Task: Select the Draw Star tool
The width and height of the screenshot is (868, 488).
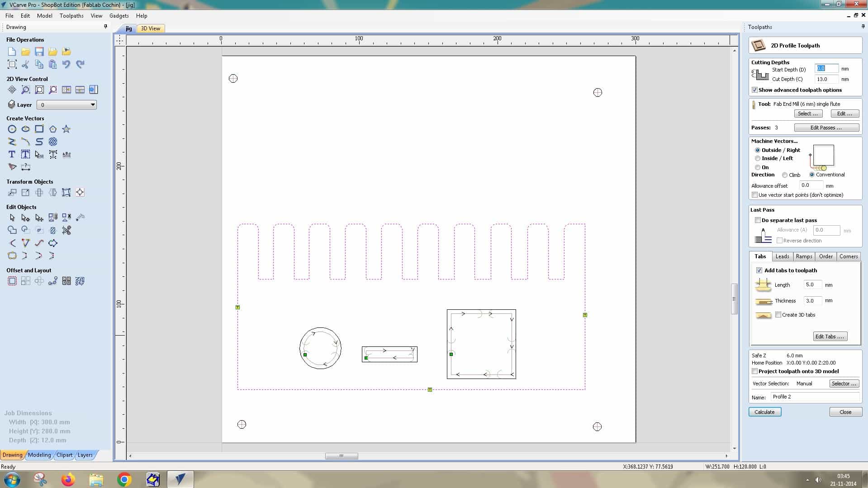Action: click(66, 129)
